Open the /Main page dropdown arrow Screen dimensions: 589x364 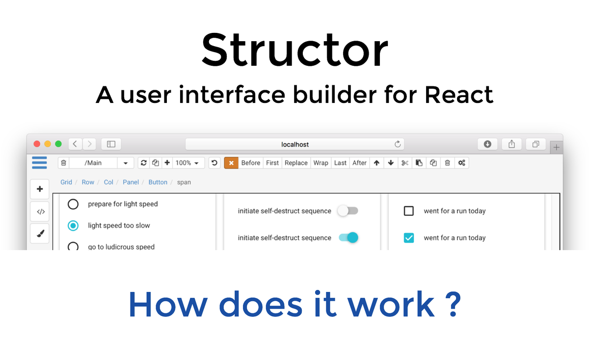pyautogui.click(x=126, y=163)
